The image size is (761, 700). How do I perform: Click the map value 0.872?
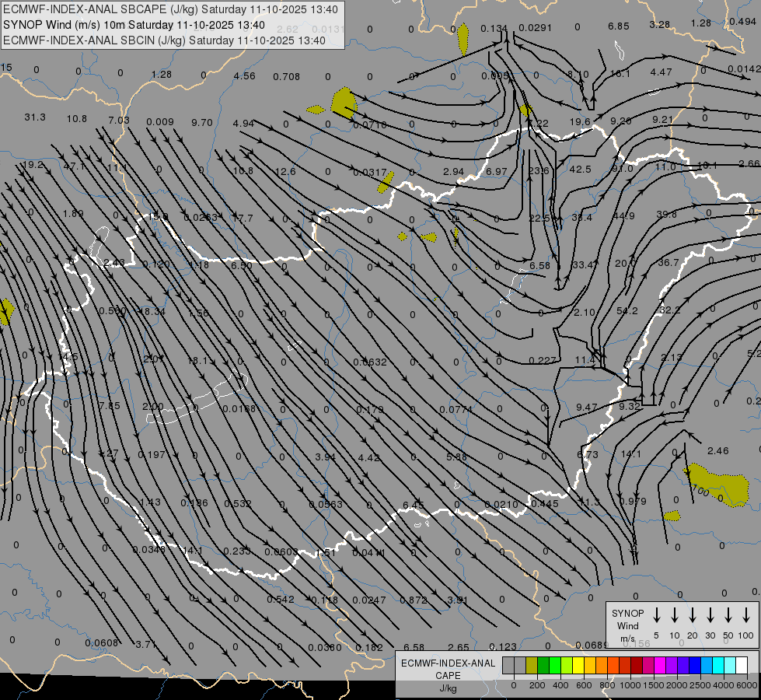tap(414, 600)
